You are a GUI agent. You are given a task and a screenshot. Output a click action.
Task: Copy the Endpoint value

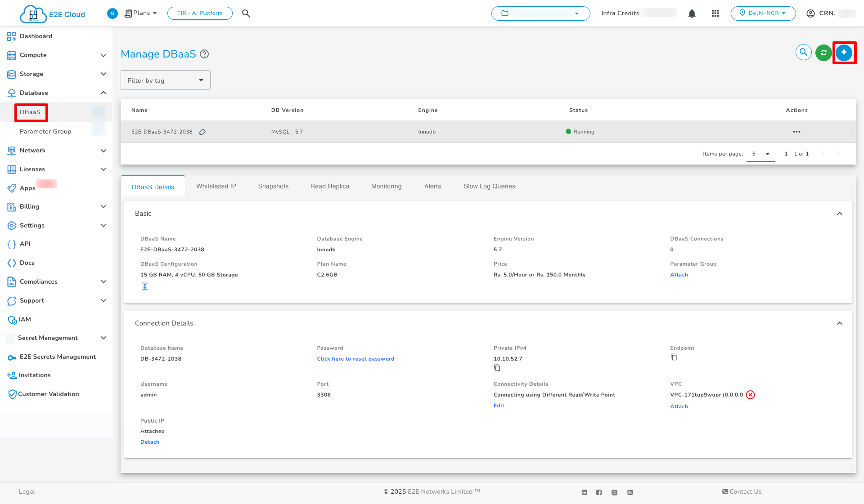pos(674,357)
